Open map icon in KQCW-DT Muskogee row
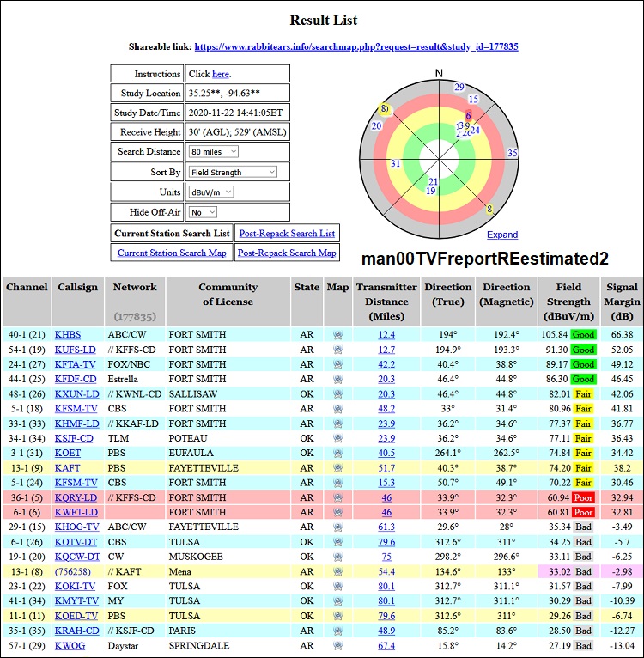The image size is (644, 658). tap(337, 557)
